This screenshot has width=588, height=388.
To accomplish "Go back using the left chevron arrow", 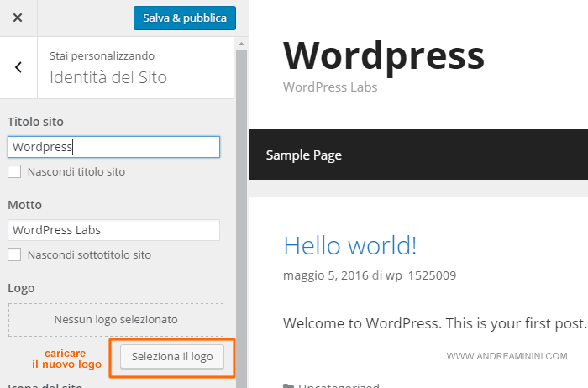I will click(x=18, y=67).
